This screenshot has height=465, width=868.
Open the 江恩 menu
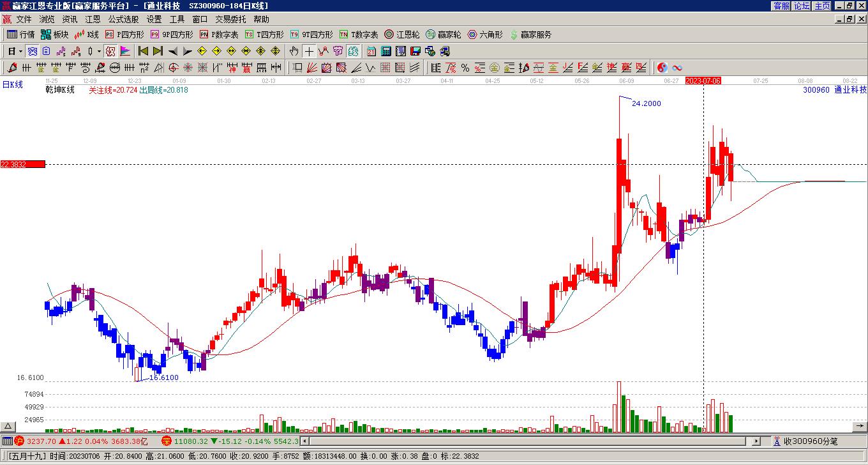tap(93, 19)
